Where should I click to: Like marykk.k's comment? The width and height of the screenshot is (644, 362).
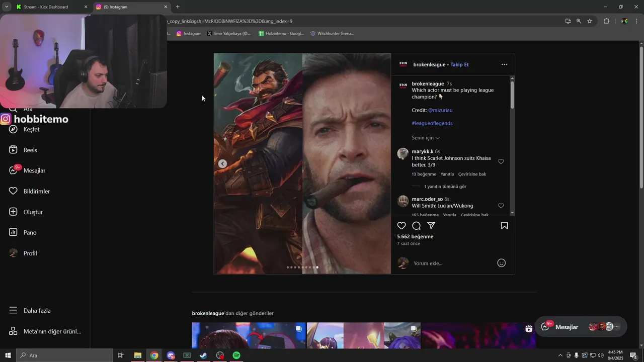(x=501, y=161)
